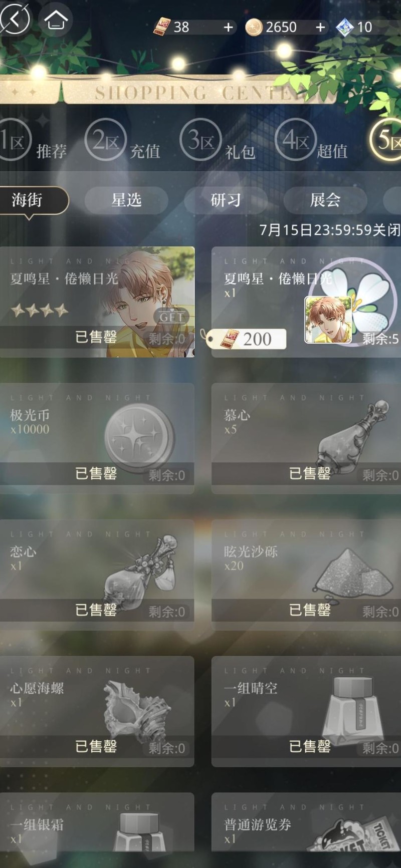The height and width of the screenshot is (868, 401).
Task: Go to the home screen icon
Action: click(x=56, y=20)
